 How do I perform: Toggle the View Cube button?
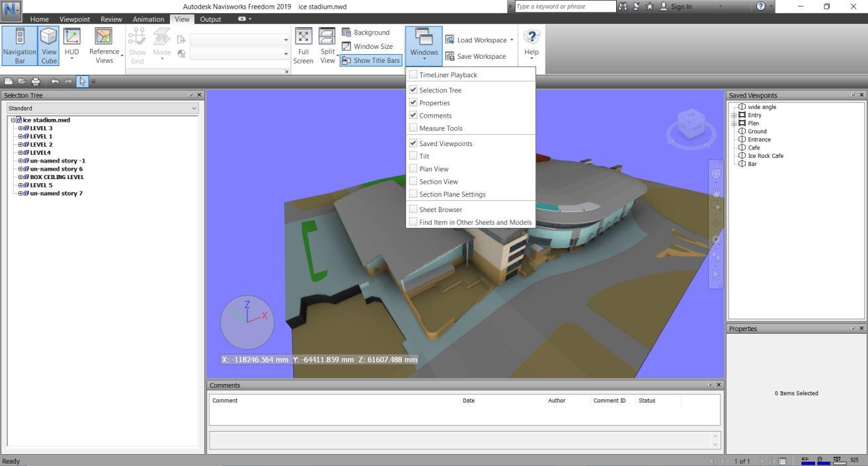[49, 46]
